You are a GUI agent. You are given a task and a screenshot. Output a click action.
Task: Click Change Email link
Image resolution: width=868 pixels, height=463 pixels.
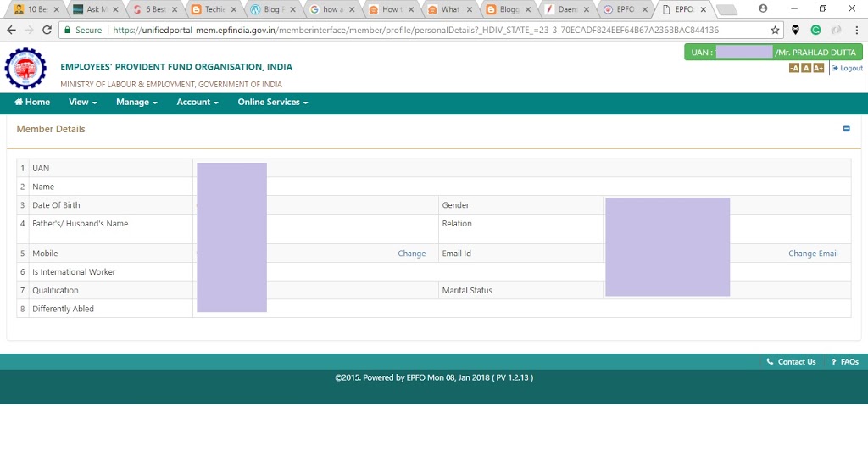pyautogui.click(x=813, y=253)
